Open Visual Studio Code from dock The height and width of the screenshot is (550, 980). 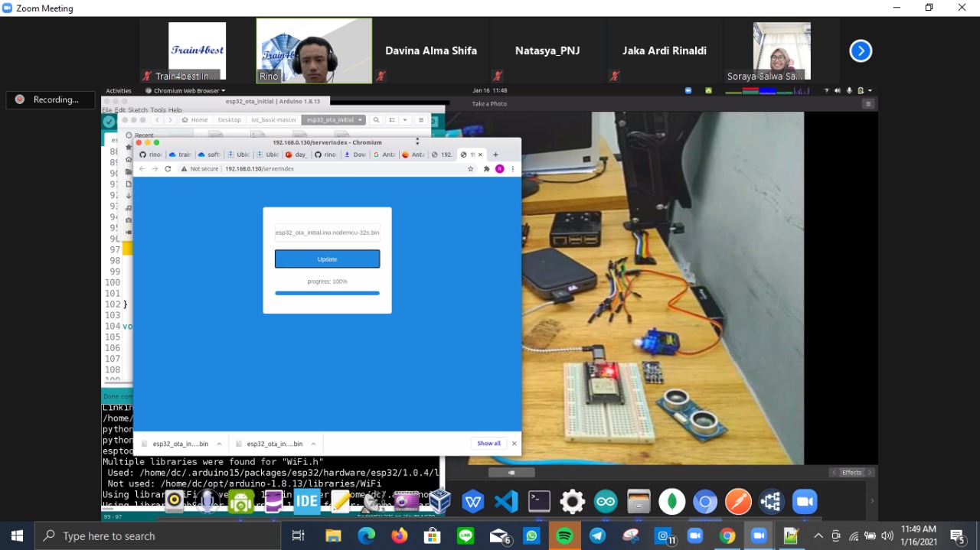point(506,502)
